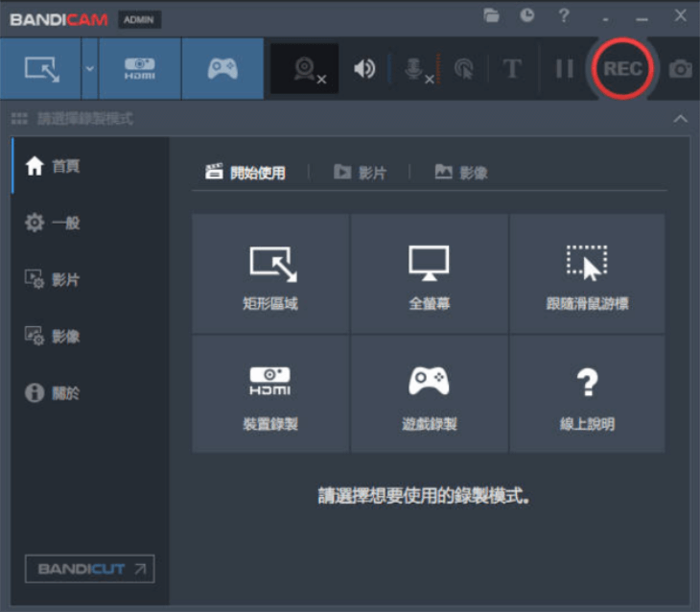Viewport: 700px width, 612px height.
Task: Open scheduled recording clock icon
Action: [x=527, y=16]
